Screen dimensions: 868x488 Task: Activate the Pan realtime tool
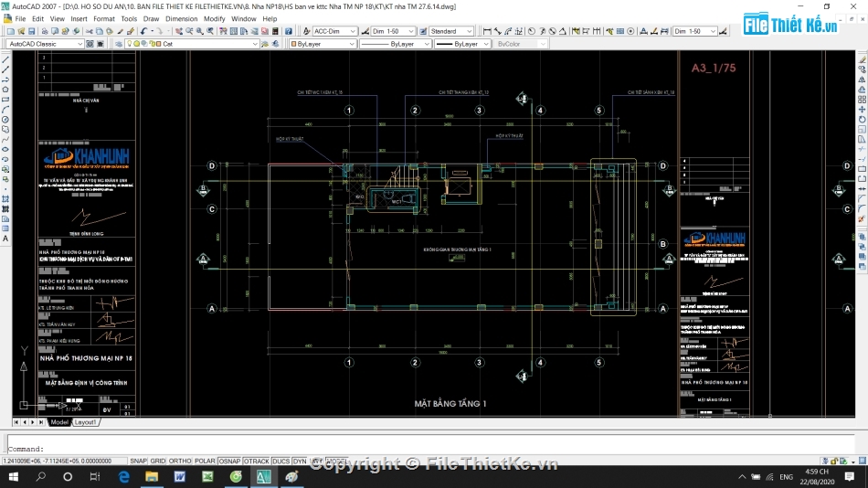[x=179, y=32]
